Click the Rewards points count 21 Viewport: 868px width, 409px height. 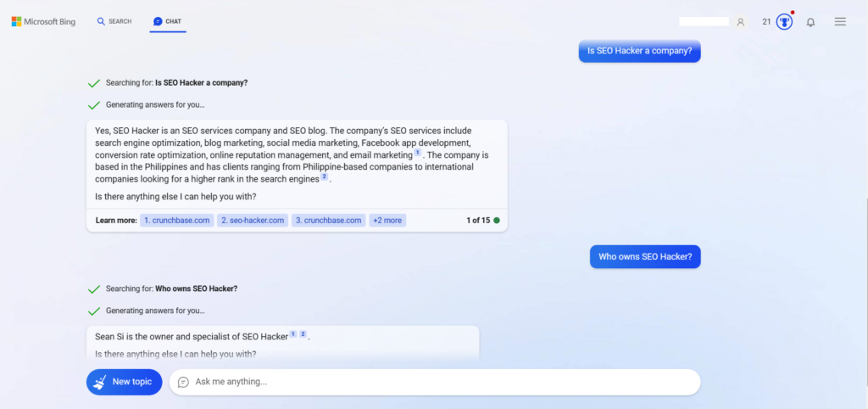766,21
